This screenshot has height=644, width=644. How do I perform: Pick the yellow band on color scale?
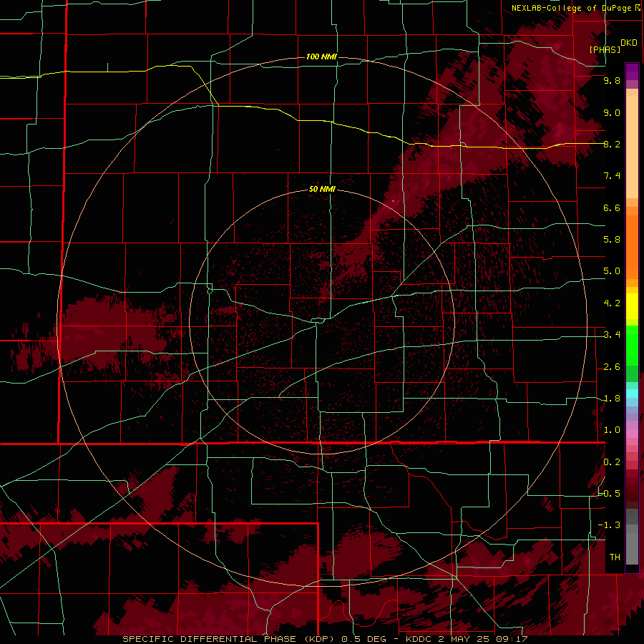tap(632, 306)
